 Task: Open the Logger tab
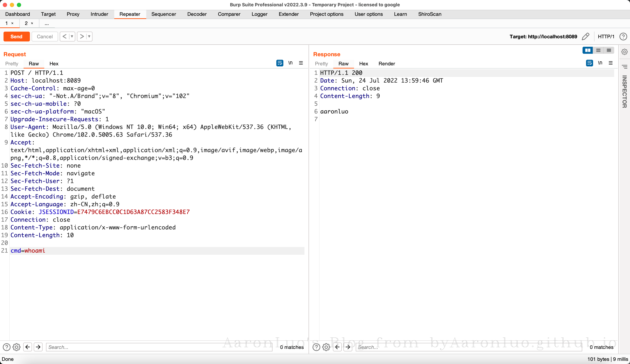[259, 14]
